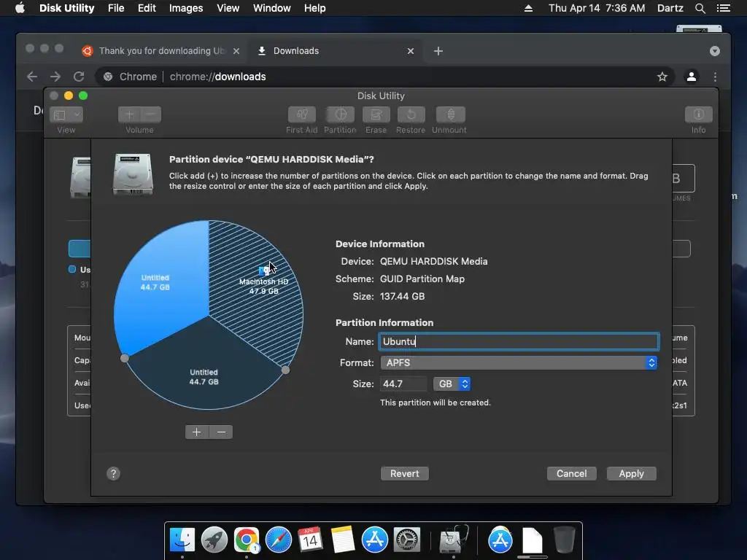Click the pie resize handle near Macintosh HD
Screen dimensions: 747x560
point(285,370)
